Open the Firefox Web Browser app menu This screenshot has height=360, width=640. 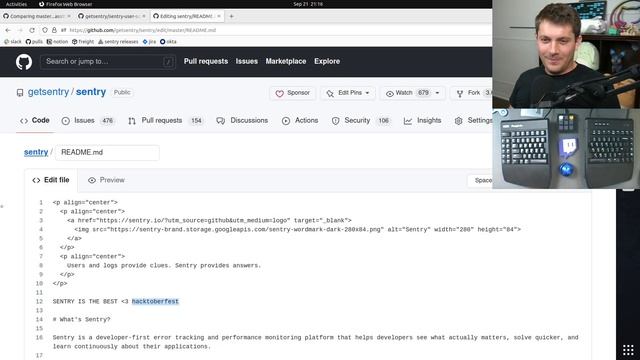click(x=65, y=4)
